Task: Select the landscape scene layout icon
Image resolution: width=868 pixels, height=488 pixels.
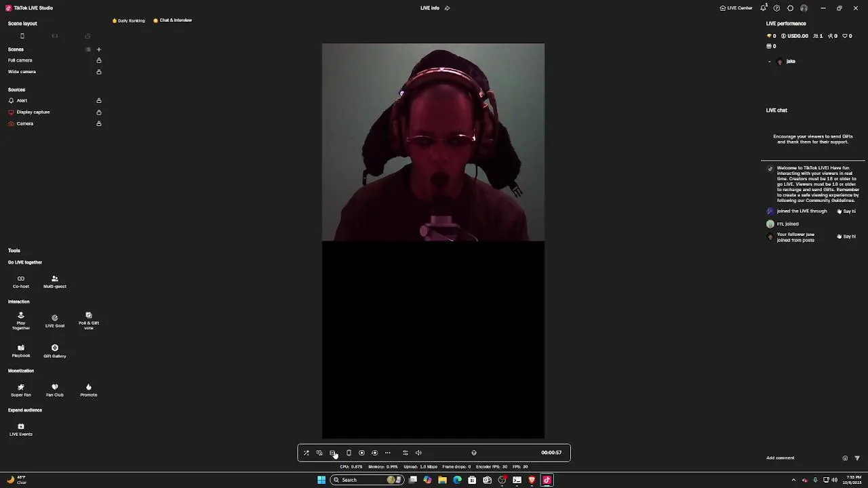Action: click(55, 36)
